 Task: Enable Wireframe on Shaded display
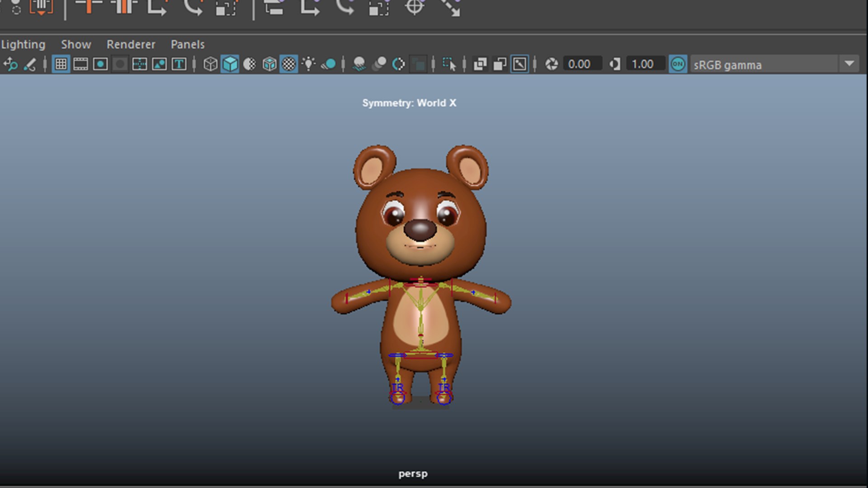point(269,64)
